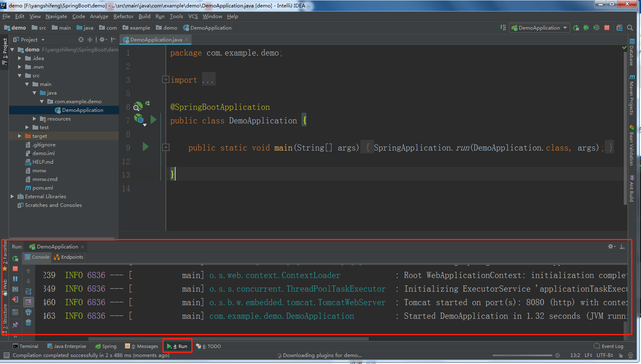Dump threads using the camera icon
The image size is (641, 364).
[x=15, y=289]
